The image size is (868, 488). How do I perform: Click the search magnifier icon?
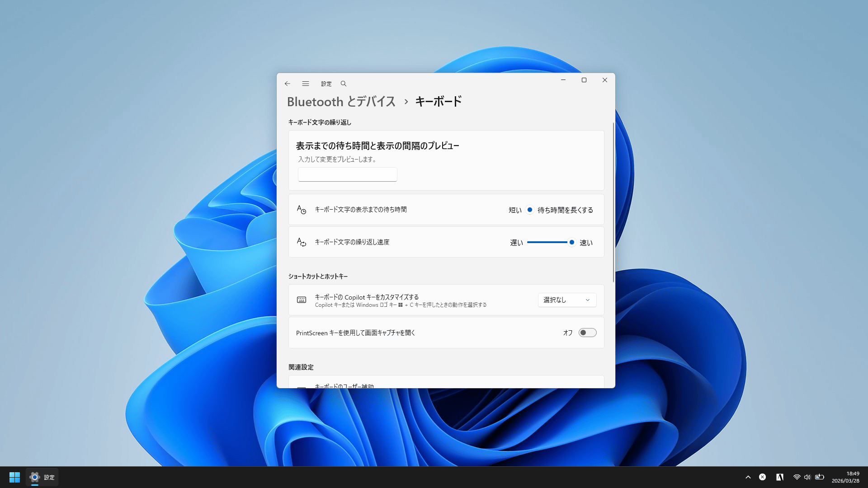pyautogui.click(x=344, y=84)
